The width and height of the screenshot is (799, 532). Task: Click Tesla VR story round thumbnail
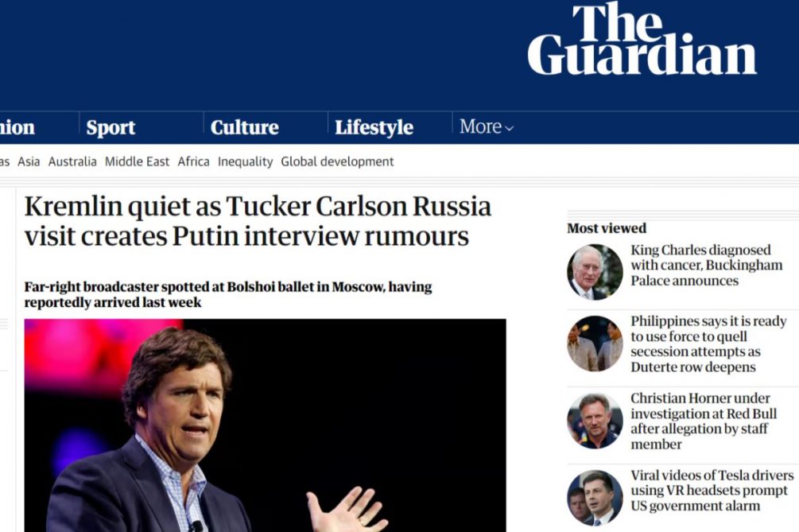[x=595, y=497]
